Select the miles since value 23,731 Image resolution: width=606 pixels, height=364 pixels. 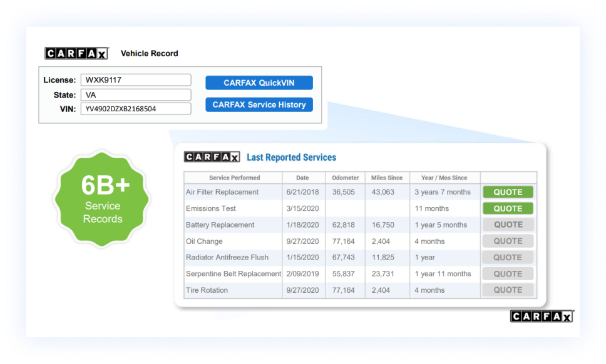click(383, 274)
